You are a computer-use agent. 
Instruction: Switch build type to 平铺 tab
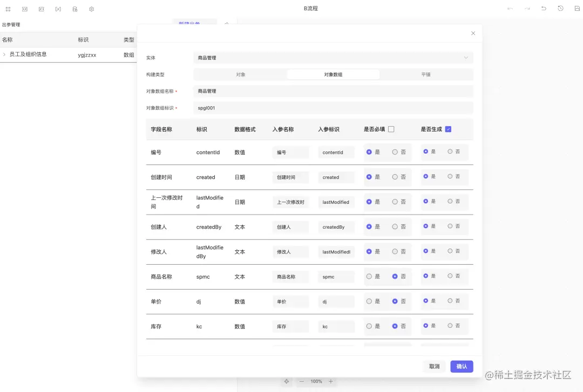426,74
